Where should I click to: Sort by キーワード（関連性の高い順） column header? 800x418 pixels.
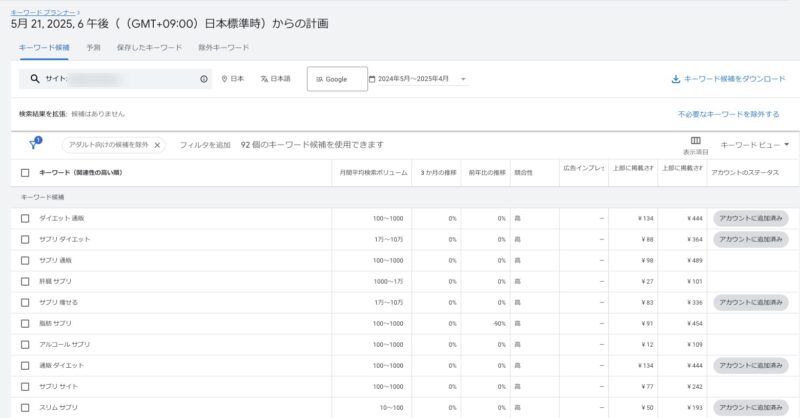(x=81, y=173)
